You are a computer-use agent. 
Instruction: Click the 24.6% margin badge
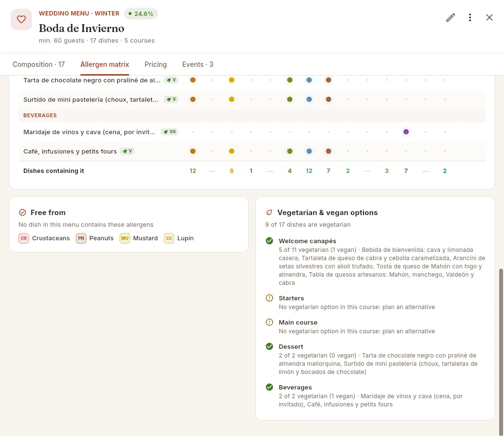141,14
